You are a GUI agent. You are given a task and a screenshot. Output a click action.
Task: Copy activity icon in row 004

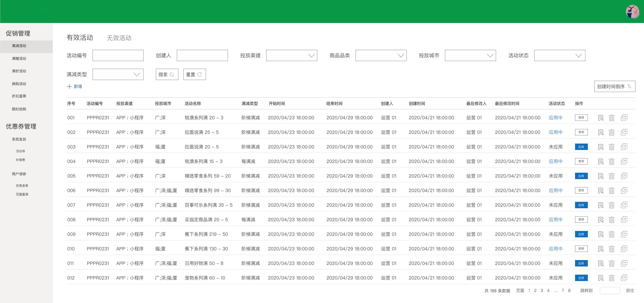[624, 161]
